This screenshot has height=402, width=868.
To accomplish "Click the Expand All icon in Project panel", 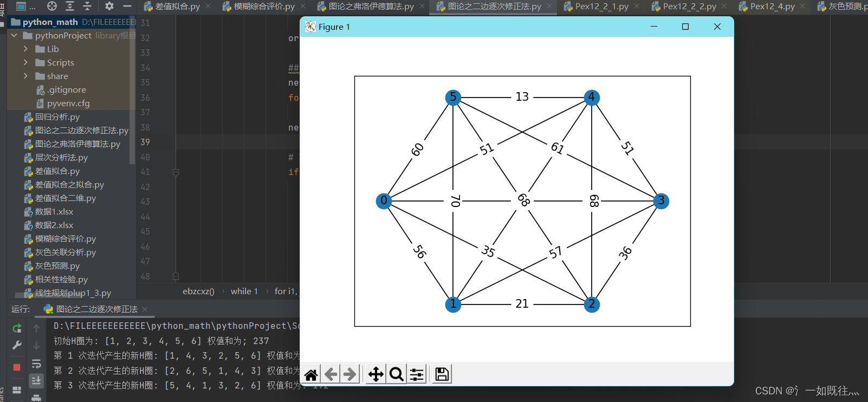I will pyautogui.click(x=70, y=6).
